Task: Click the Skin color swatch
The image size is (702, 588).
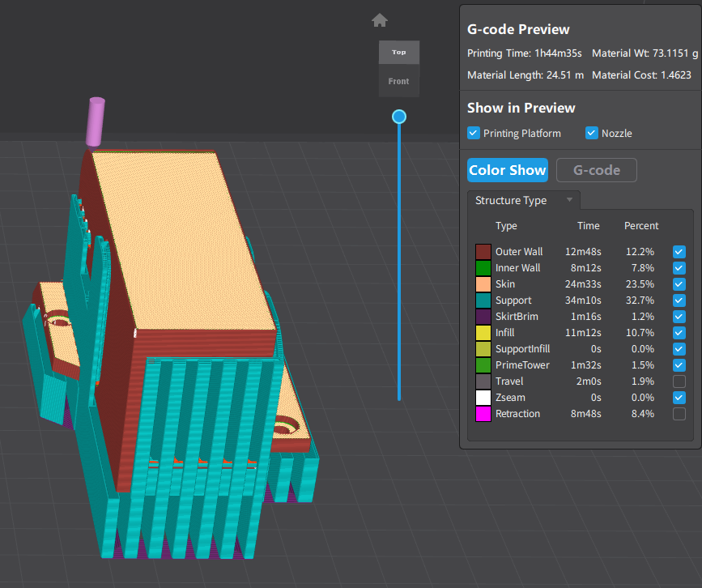Action: click(x=483, y=284)
